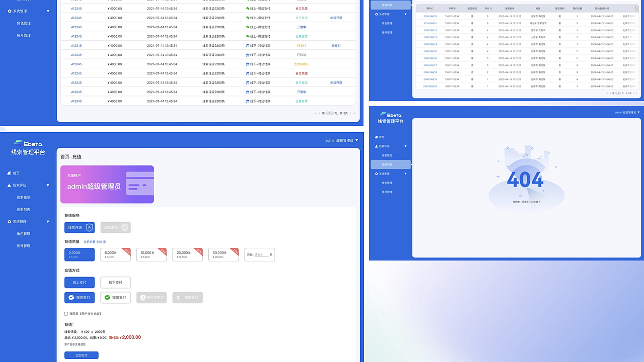Select the 20,000条 recharge amount option
This screenshot has width=644, height=362.
[x=188, y=255]
